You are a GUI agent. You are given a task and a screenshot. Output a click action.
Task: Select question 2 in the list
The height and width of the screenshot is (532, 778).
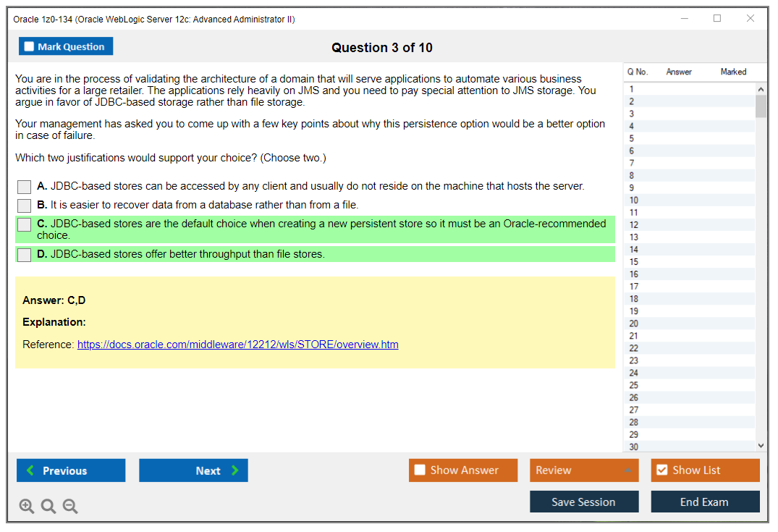click(689, 101)
